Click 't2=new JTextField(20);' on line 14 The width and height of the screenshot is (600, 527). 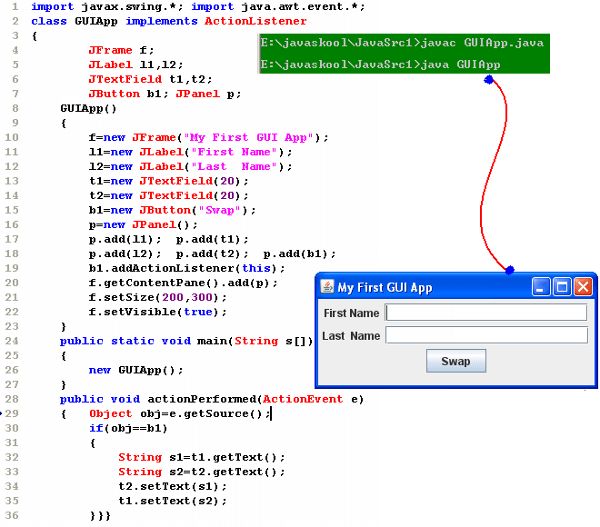(x=168, y=196)
